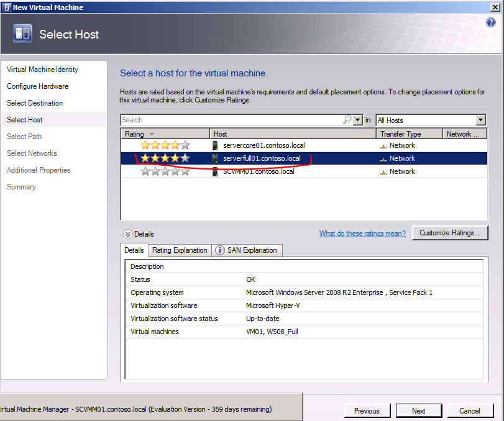Click the VM01, WS08_Full value
The image size is (504, 421).
click(272, 332)
